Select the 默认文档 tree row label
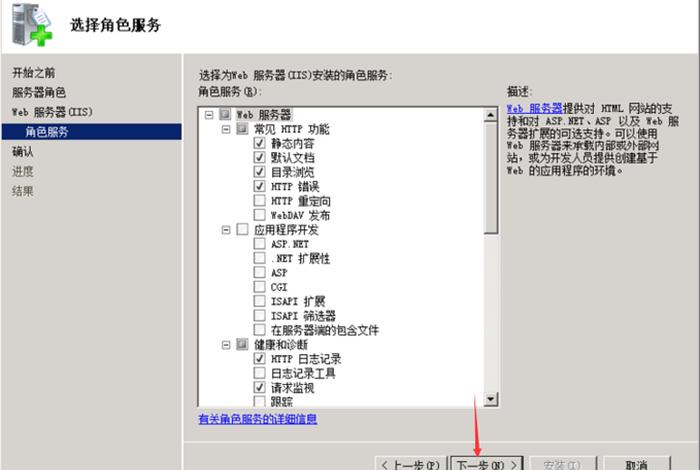Image resolution: width=700 pixels, height=470 pixels. tap(293, 158)
